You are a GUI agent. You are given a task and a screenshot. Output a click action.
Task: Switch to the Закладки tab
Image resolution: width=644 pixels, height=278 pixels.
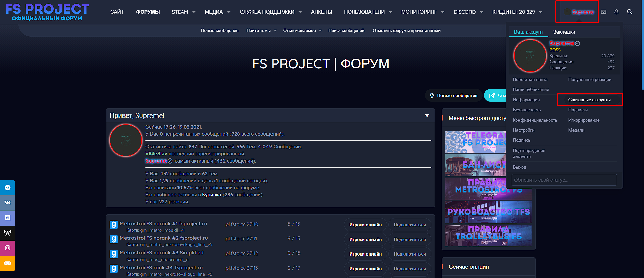coord(564,32)
